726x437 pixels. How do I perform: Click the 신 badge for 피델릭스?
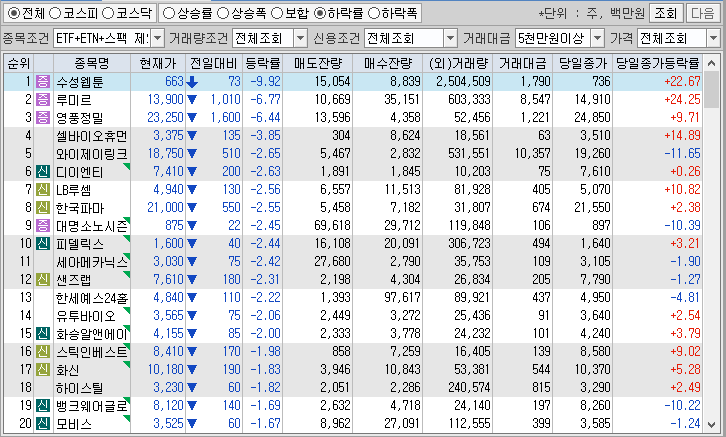coord(43,243)
